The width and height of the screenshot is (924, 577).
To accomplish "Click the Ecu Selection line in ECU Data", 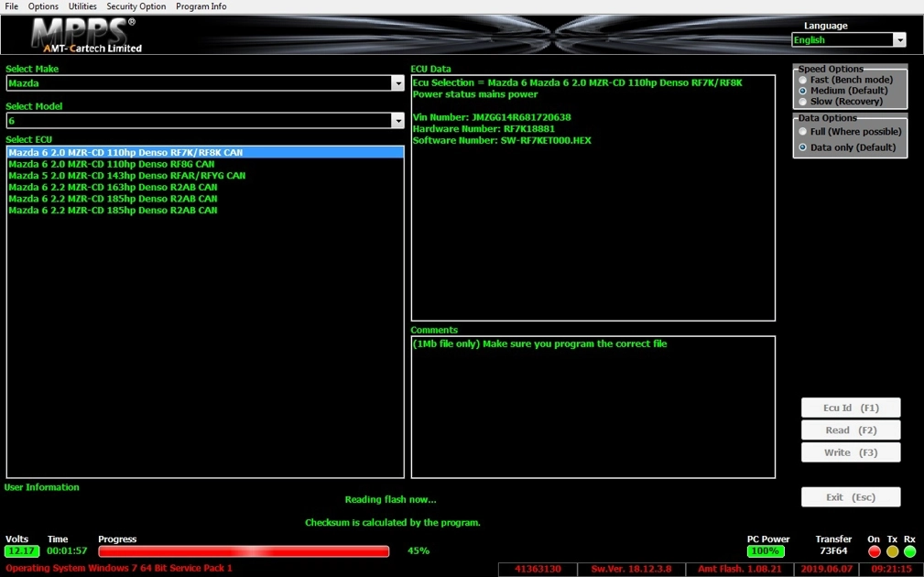I will coord(577,82).
